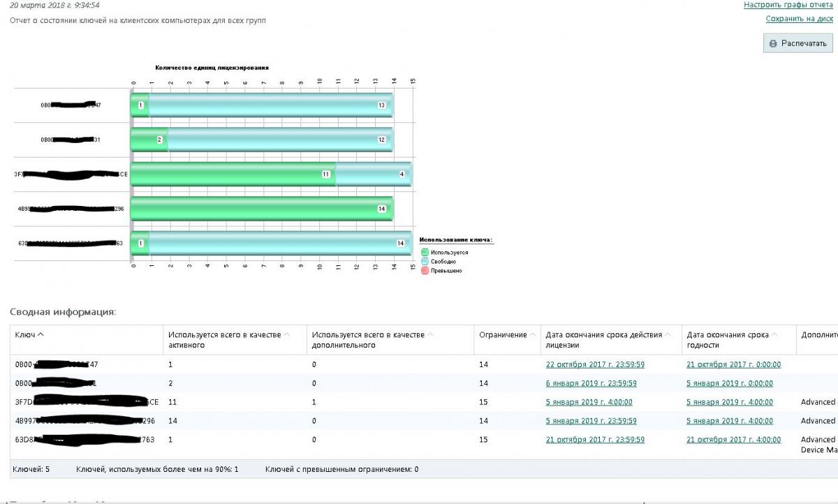Click the printer icon on Распечатать button

pyautogui.click(x=772, y=43)
